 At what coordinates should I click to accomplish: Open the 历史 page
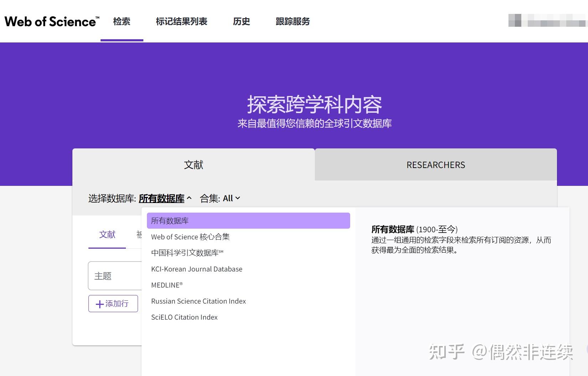(x=242, y=21)
